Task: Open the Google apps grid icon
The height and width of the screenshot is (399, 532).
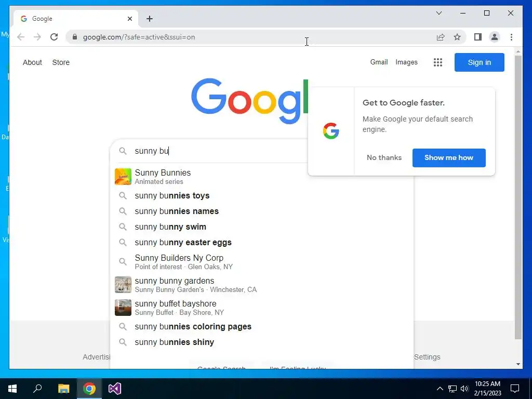Action: (437, 62)
